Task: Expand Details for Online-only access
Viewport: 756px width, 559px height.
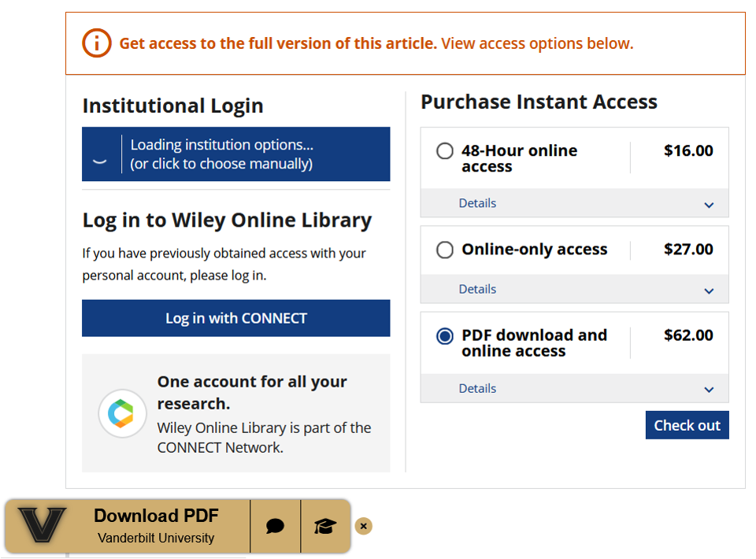Action: (477, 289)
